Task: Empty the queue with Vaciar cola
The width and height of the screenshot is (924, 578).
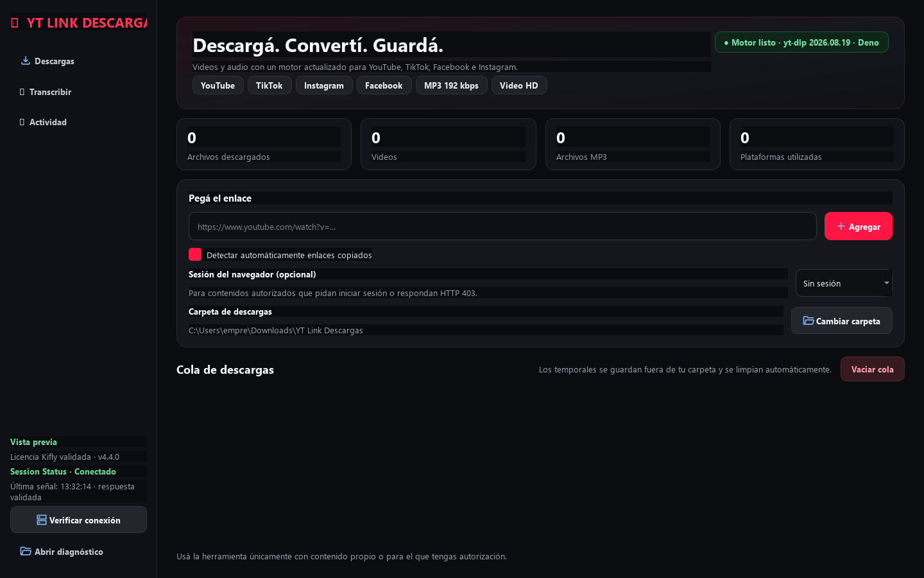Action: (x=873, y=369)
